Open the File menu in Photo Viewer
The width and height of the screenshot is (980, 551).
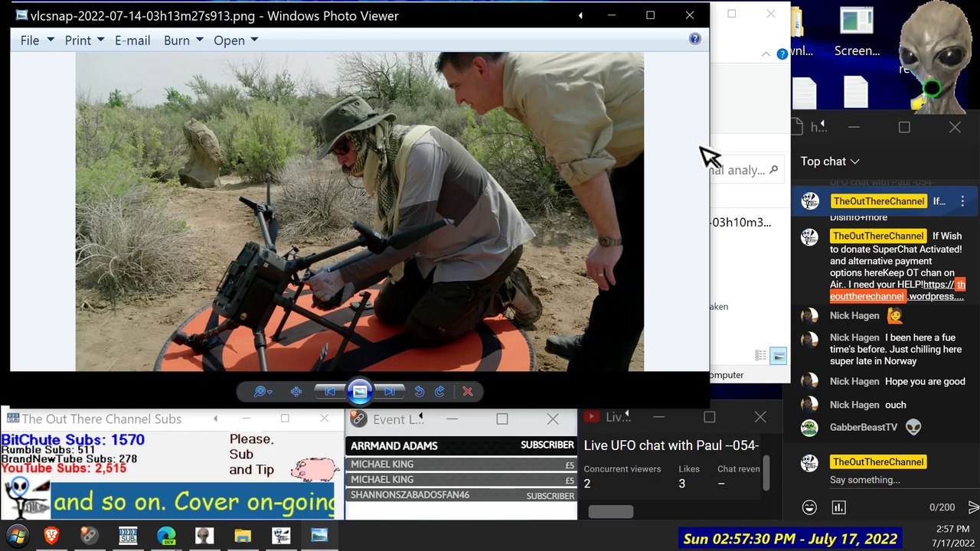point(38,41)
